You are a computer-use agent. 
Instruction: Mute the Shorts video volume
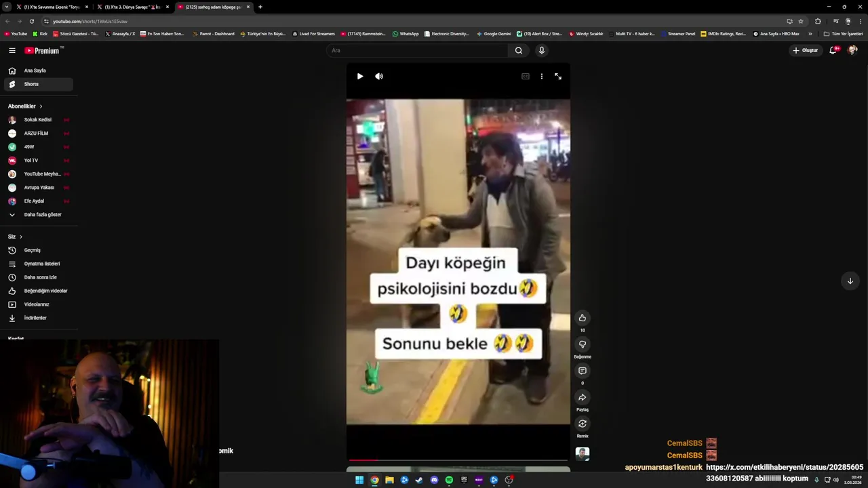coord(379,77)
